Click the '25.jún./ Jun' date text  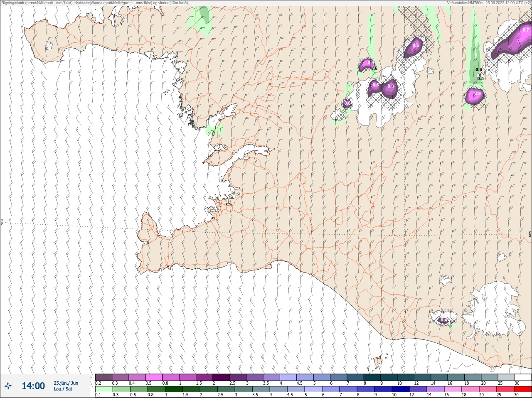[x=66, y=383]
